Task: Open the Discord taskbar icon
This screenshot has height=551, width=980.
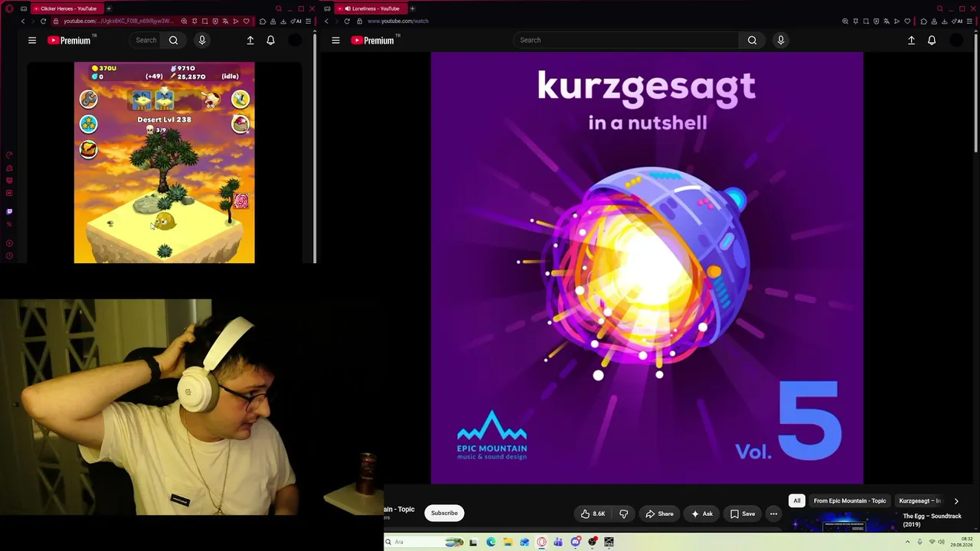Action: 575,542
